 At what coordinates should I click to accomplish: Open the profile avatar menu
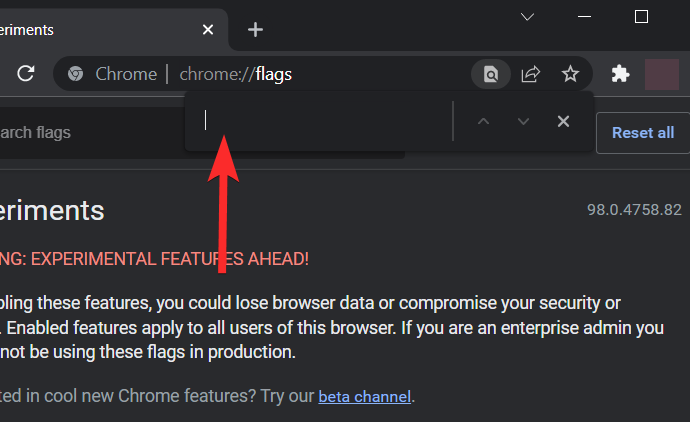(662, 73)
